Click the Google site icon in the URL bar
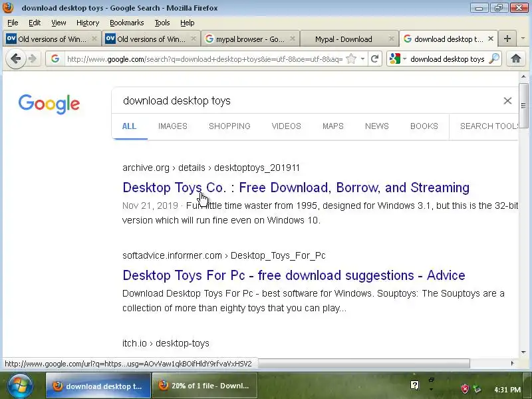 point(55,59)
